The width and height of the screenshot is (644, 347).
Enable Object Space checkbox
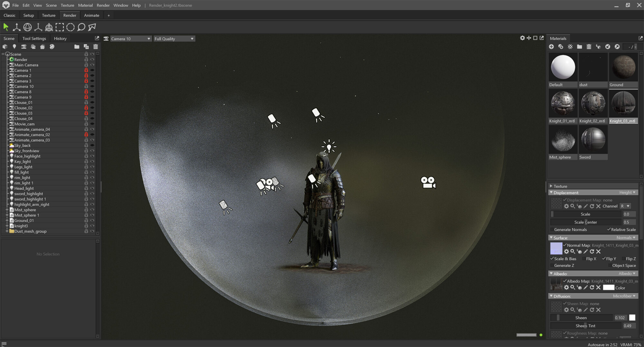point(610,266)
